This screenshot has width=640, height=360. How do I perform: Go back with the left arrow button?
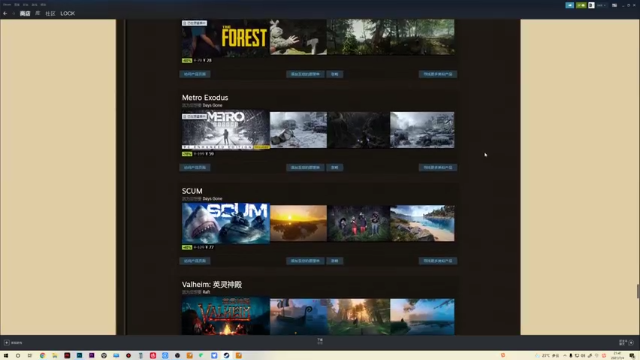[x=5, y=13]
